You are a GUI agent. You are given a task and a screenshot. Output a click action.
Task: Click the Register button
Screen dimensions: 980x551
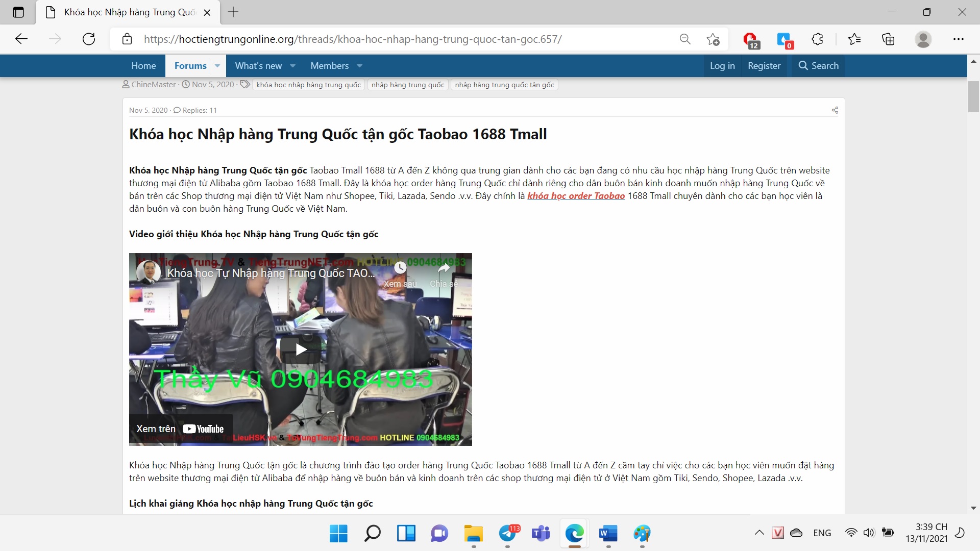point(764,65)
